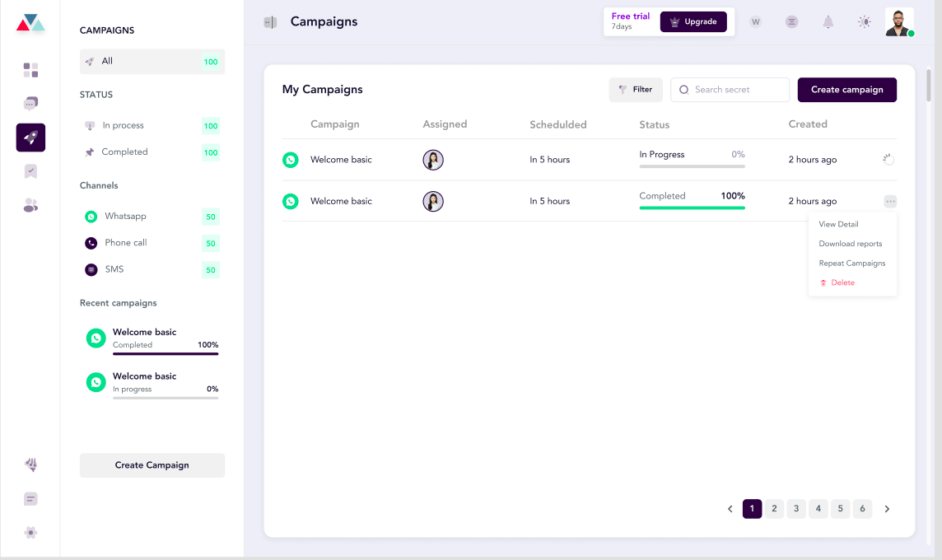Open the contacts people sidebar icon
This screenshot has width=942, height=560.
pos(30,206)
